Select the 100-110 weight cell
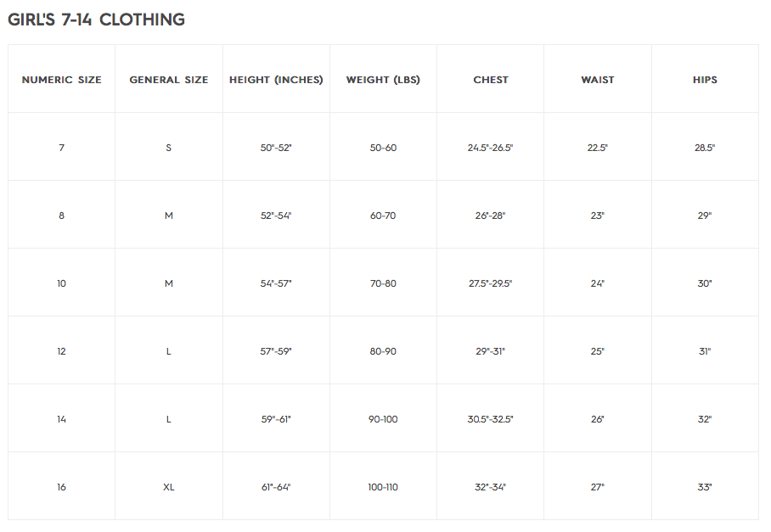Image resolution: width=771 pixels, height=532 pixels. 383,487
